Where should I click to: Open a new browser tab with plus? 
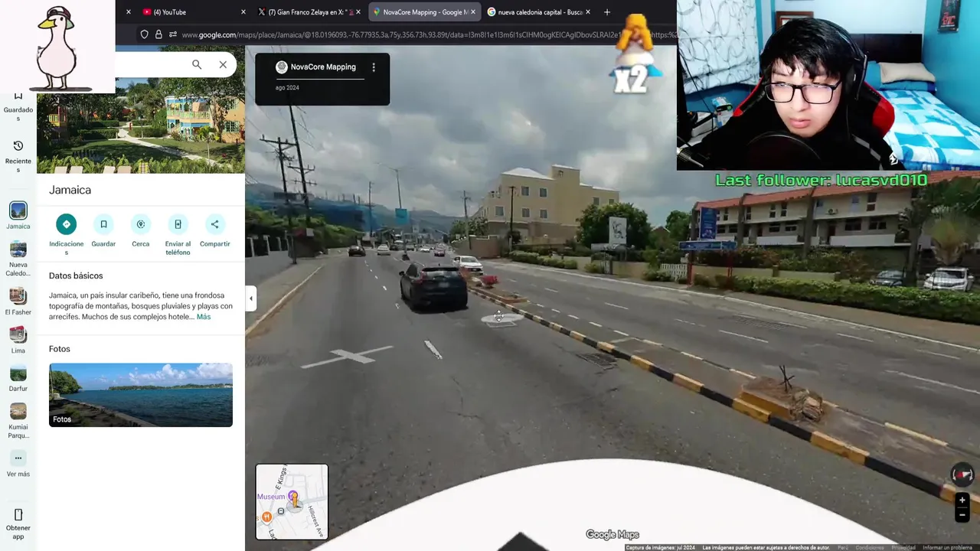click(x=607, y=12)
